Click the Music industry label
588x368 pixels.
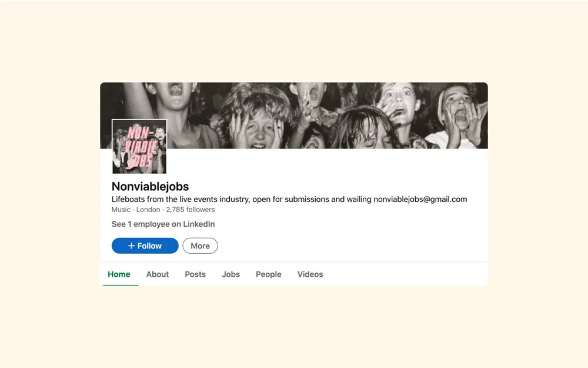pyautogui.click(x=121, y=210)
